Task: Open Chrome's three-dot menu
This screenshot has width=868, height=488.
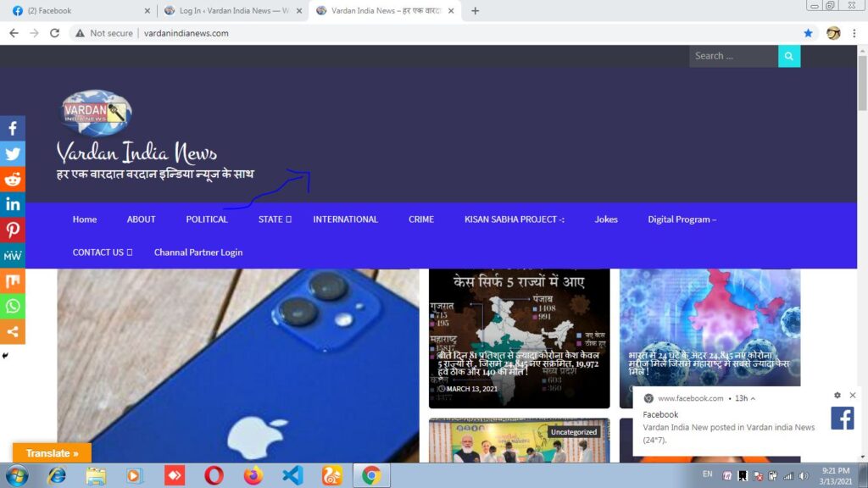Action: (854, 33)
